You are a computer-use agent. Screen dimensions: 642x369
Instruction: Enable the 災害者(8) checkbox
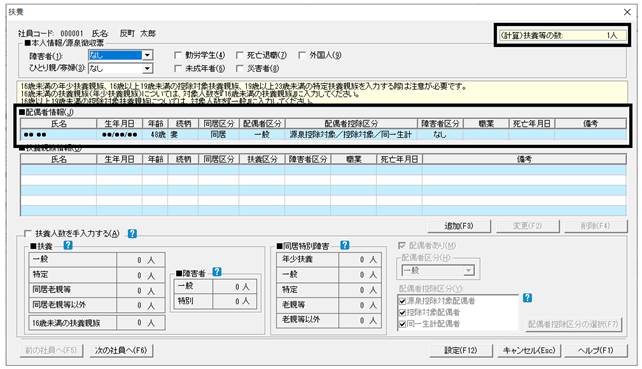240,68
